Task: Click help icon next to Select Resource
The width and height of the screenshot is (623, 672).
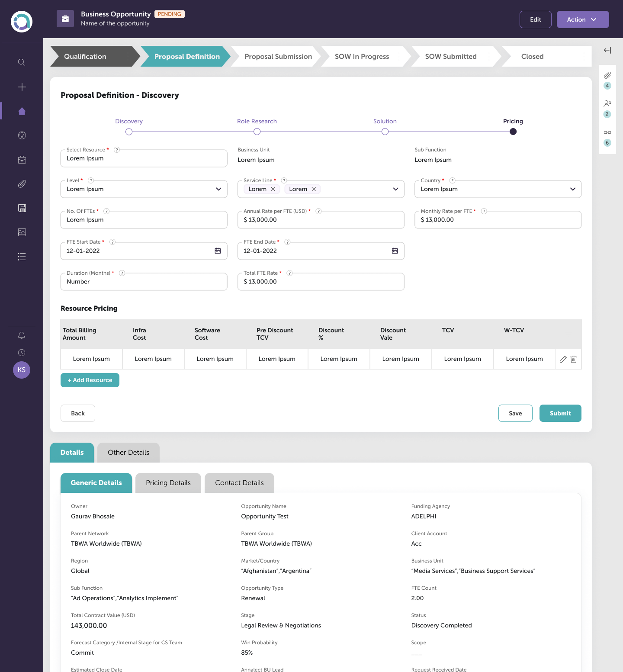Action: (x=117, y=150)
